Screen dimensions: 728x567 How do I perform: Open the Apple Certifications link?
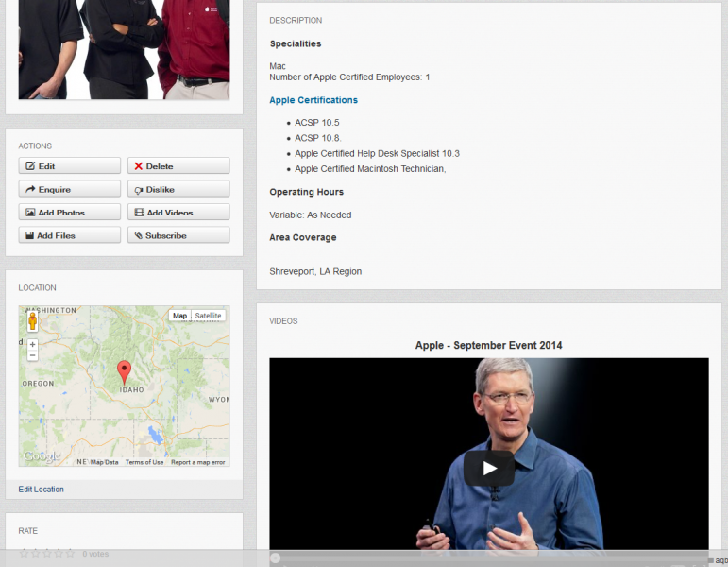pos(313,100)
